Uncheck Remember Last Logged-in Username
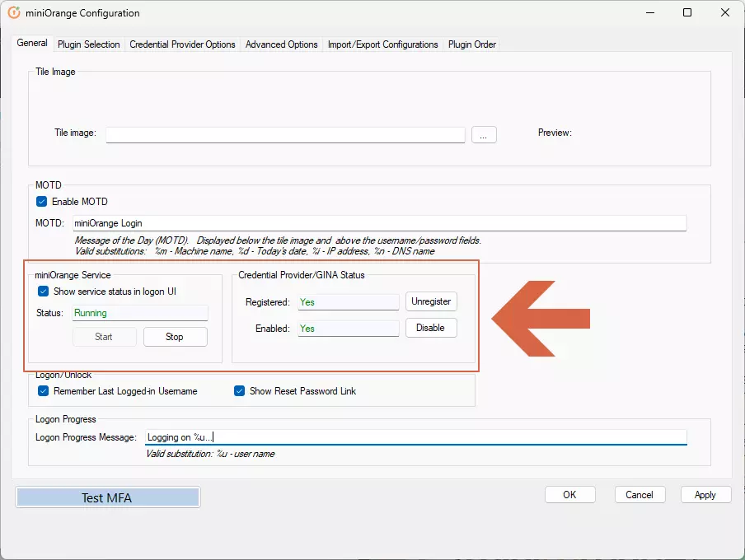 (x=41, y=391)
